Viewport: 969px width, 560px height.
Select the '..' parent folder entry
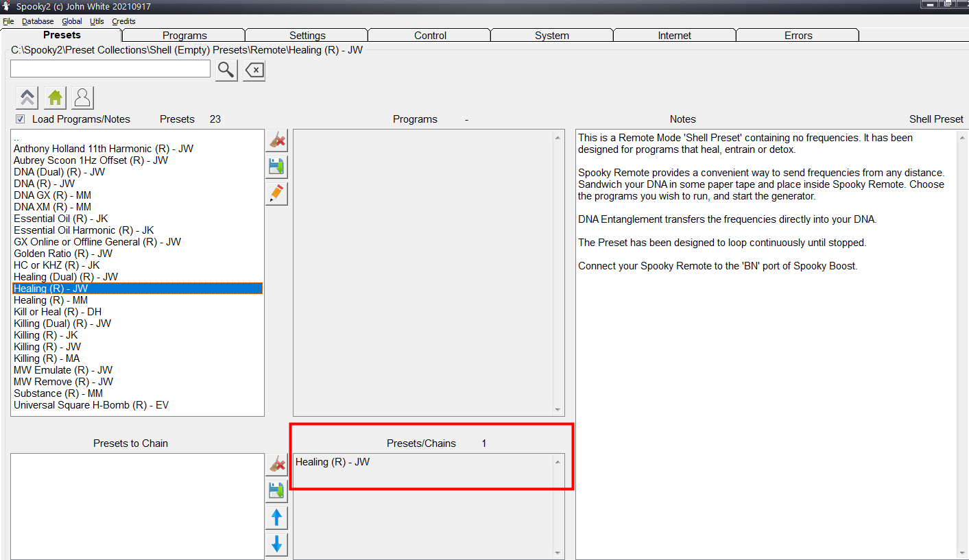tap(16, 138)
